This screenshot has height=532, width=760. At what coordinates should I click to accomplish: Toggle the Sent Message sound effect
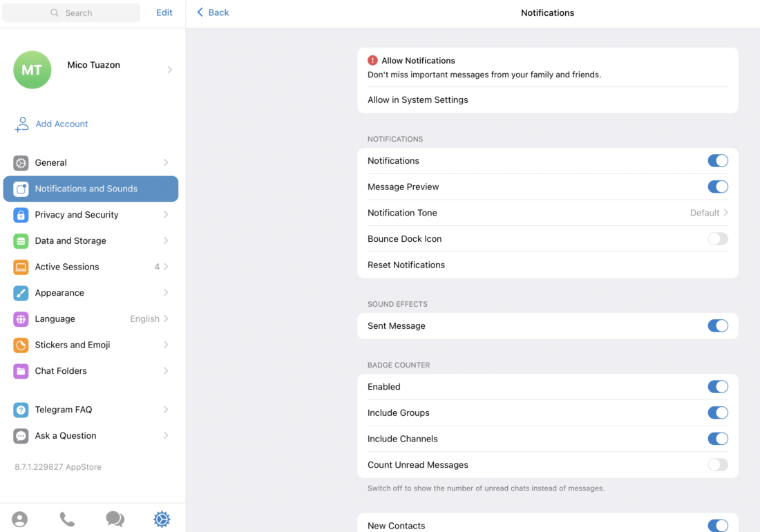pyautogui.click(x=718, y=325)
